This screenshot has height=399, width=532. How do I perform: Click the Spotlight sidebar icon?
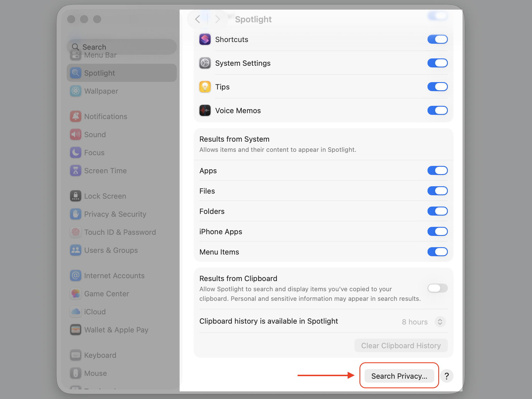click(76, 73)
